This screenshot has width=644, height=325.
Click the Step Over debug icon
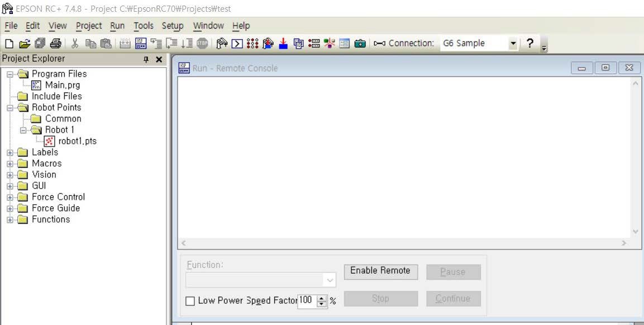[x=171, y=43]
